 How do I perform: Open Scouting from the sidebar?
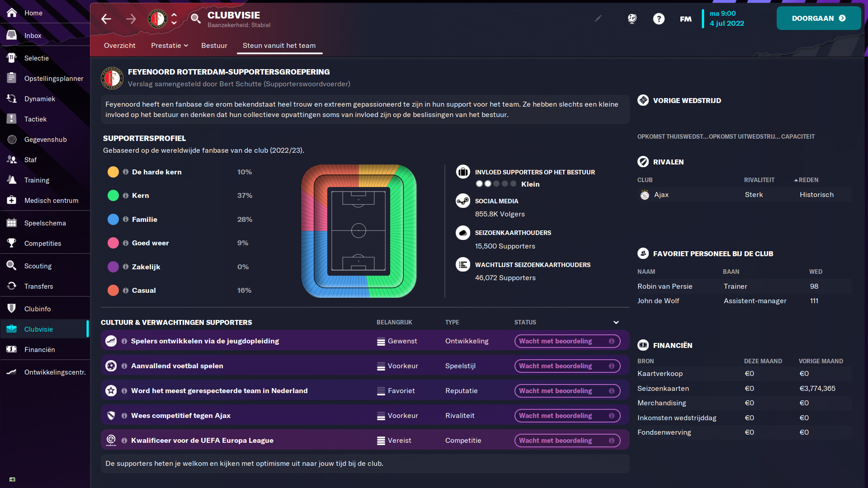click(x=38, y=266)
